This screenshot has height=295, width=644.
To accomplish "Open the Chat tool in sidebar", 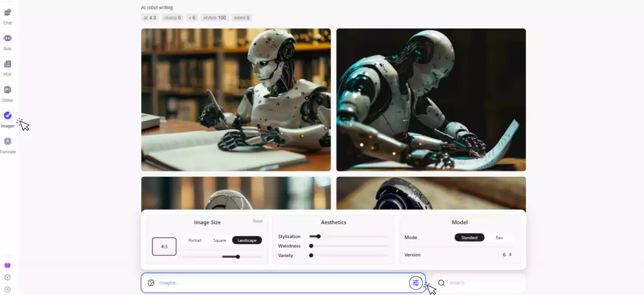I will tap(8, 15).
